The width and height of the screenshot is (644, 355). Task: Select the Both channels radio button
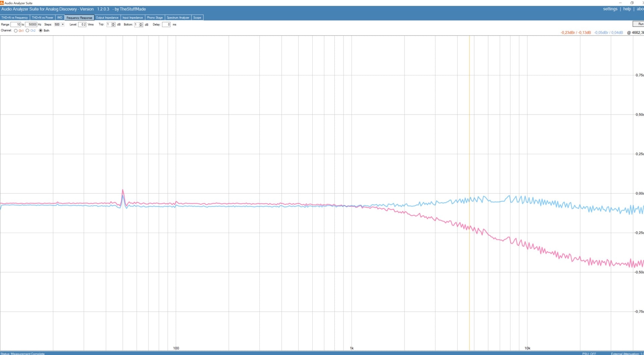(41, 31)
